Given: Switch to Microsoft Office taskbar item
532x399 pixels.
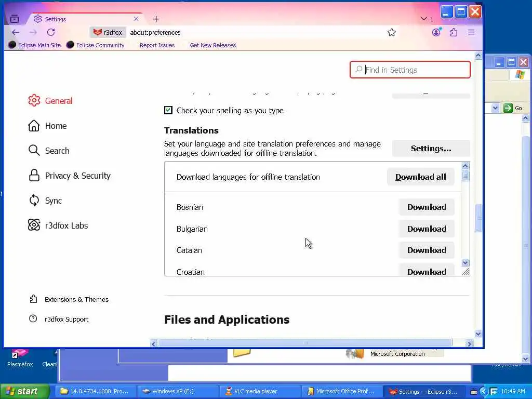Looking at the screenshot, I should coord(342,391).
